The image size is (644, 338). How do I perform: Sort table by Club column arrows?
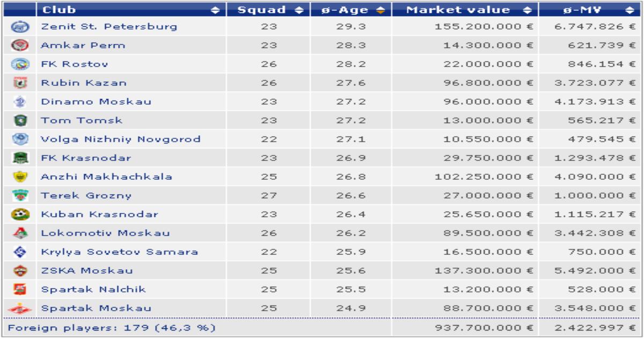[x=215, y=10]
